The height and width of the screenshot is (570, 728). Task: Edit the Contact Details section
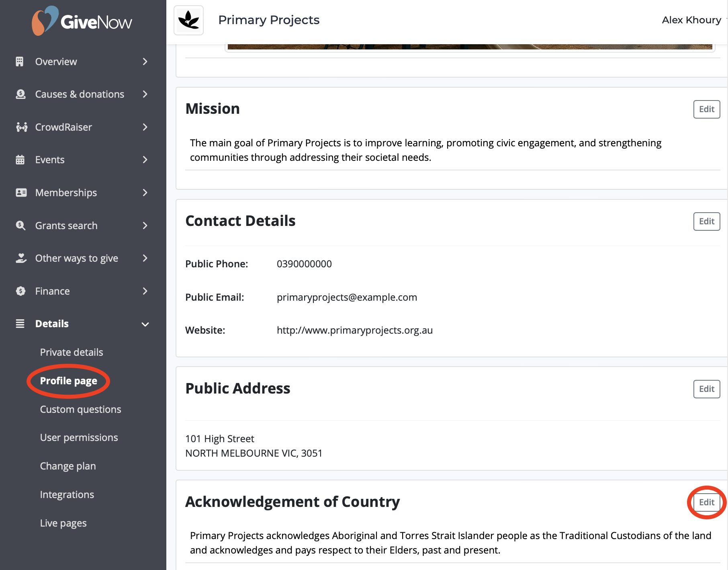tap(706, 221)
